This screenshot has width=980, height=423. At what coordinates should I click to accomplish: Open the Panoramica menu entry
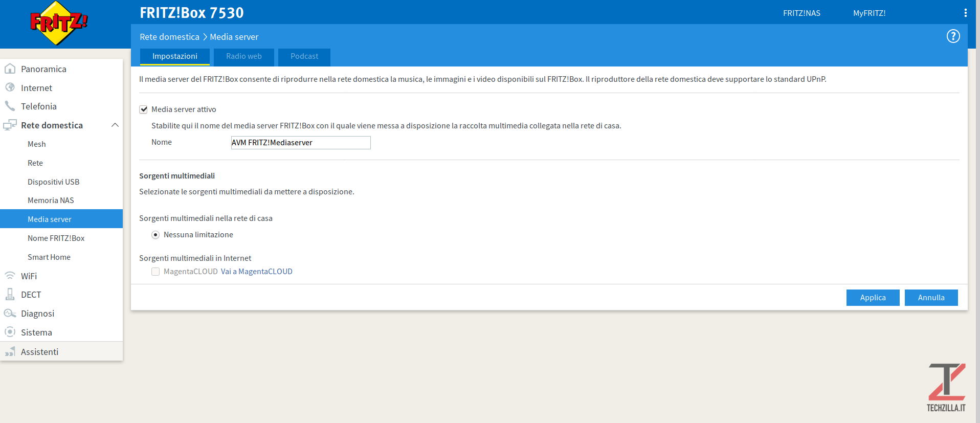coord(43,69)
